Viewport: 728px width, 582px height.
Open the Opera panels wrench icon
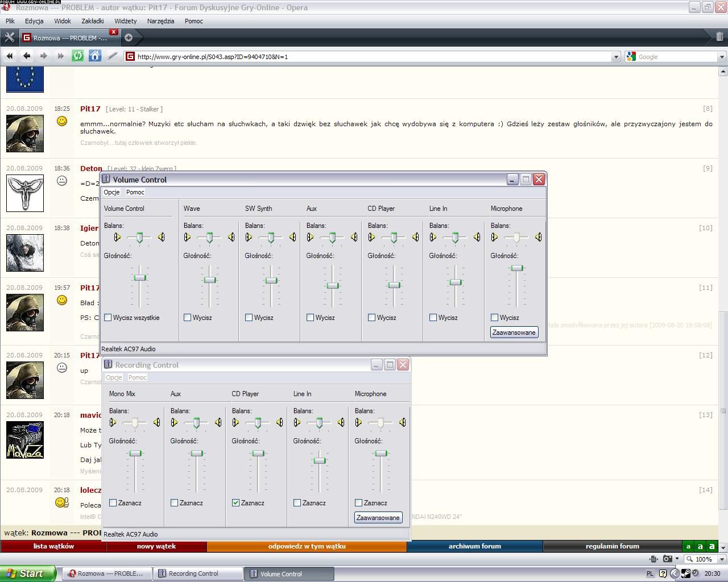pos(9,38)
